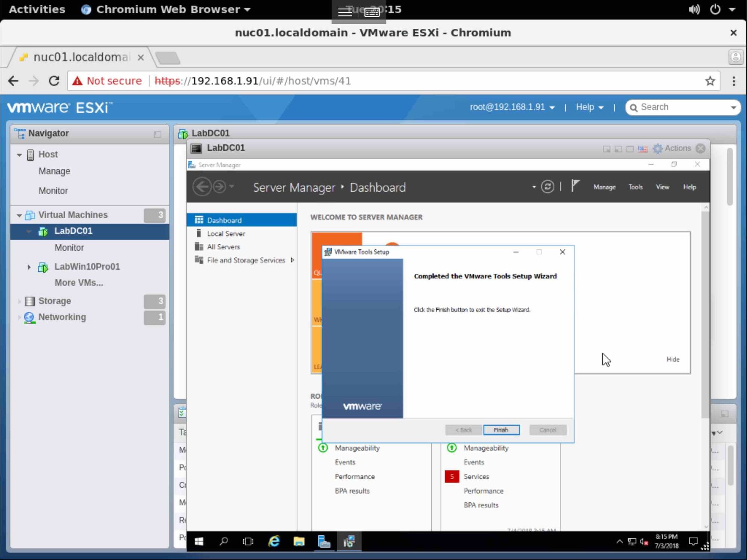The image size is (747, 560).
Task: Click VM muted volume tray icon
Action: tap(644, 541)
